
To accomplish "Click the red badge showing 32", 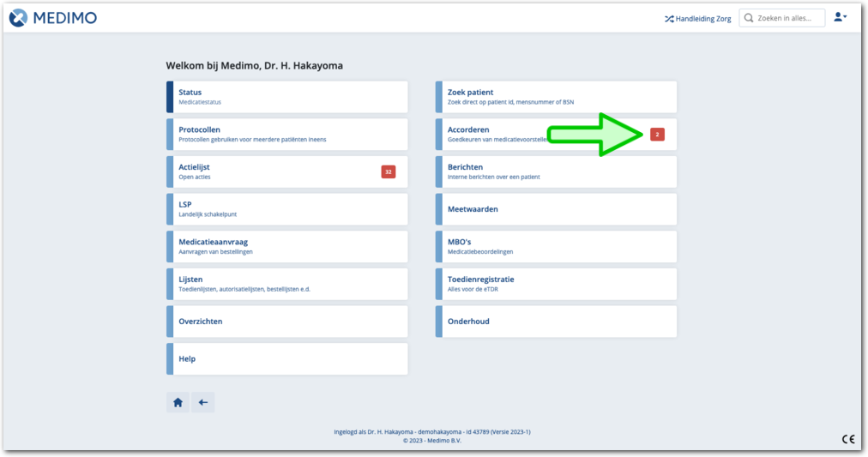I will point(389,171).
